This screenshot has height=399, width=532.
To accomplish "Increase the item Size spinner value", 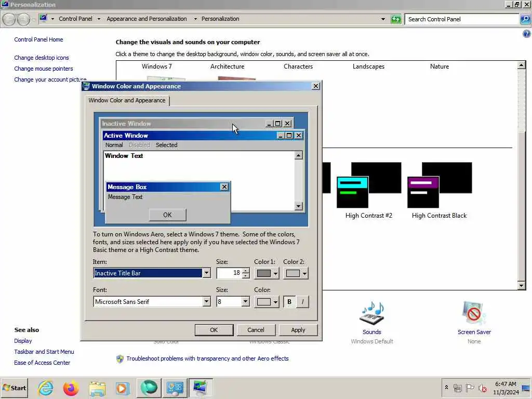I will tap(246, 270).
